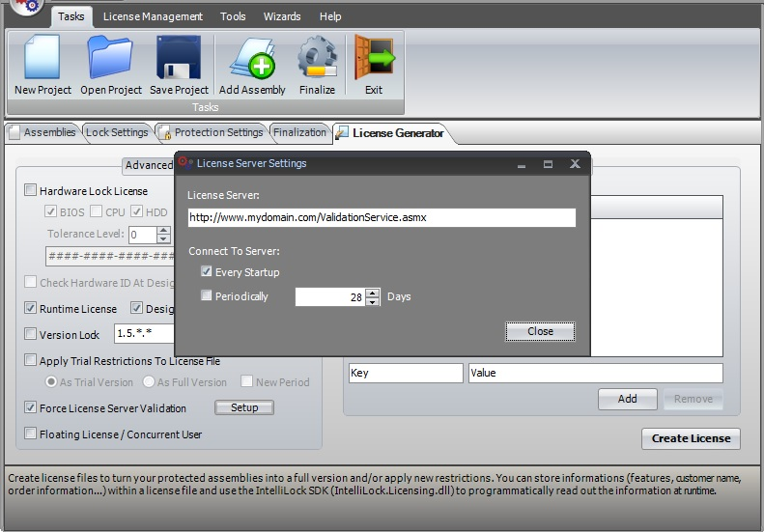The image size is (764, 532).
Task: Click the Create License button
Action: click(691, 438)
